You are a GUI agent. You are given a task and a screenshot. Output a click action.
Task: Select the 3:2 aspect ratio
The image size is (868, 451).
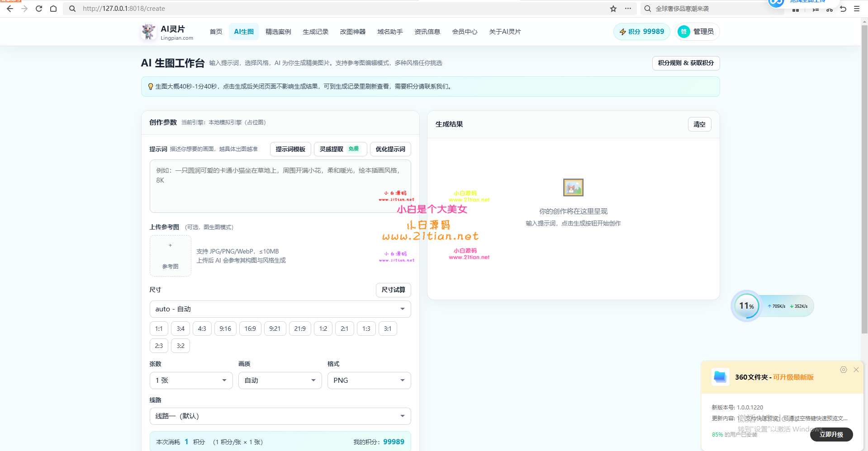(180, 346)
